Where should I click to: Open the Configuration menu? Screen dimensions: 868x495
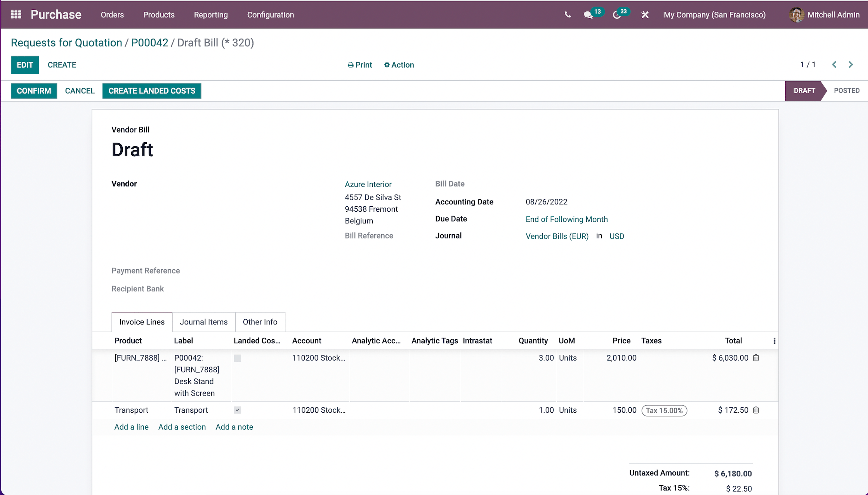(x=270, y=15)
